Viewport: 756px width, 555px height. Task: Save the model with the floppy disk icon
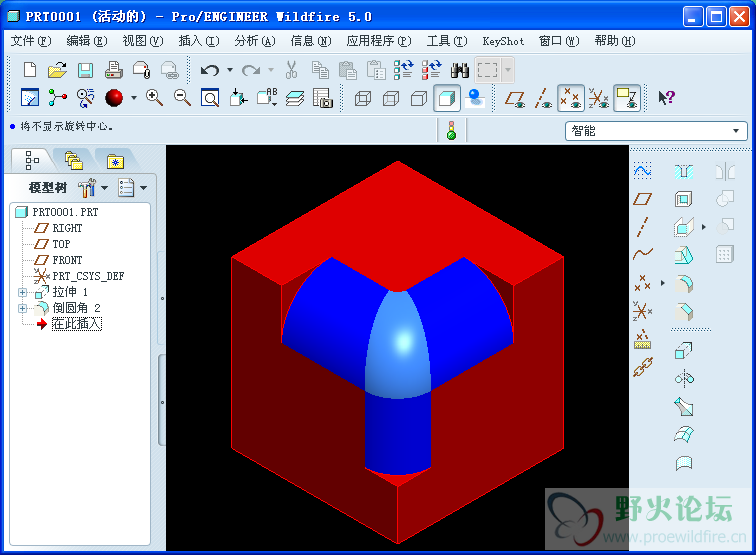[x=85, y=70]
